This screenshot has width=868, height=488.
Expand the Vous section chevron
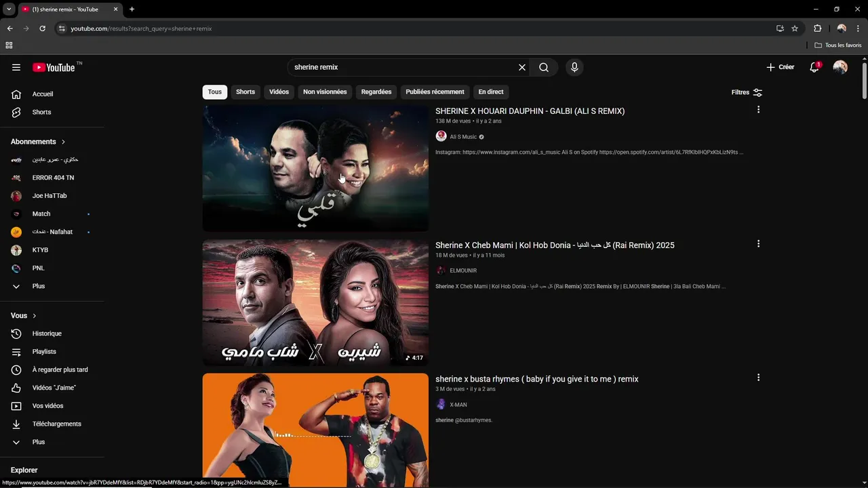pos(35,316)
